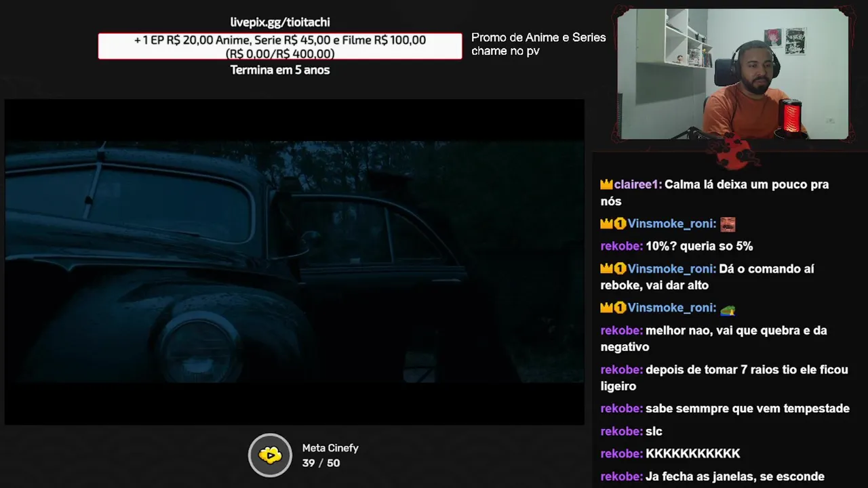This screenshot has height=488, width=868.
Task: Click the green hat emote from Vinsmoke_roni
Action: pos(728,308)
